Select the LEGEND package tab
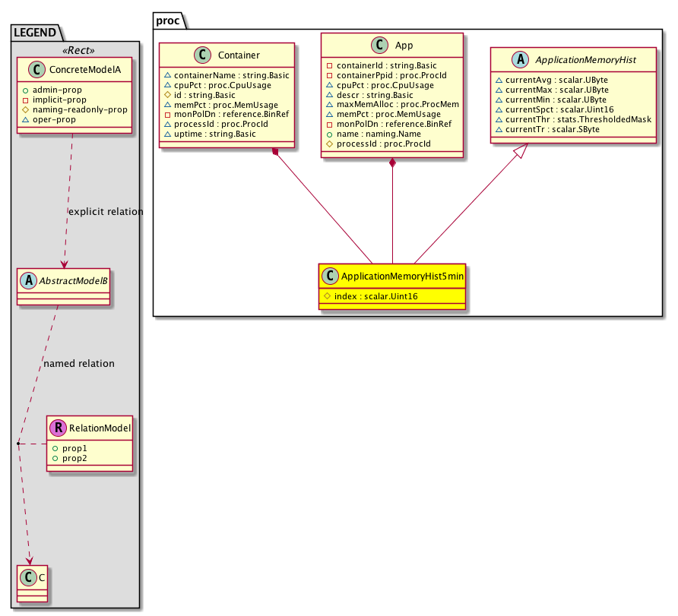This screenshot has height=616, width=678. [x=35, y=32]
